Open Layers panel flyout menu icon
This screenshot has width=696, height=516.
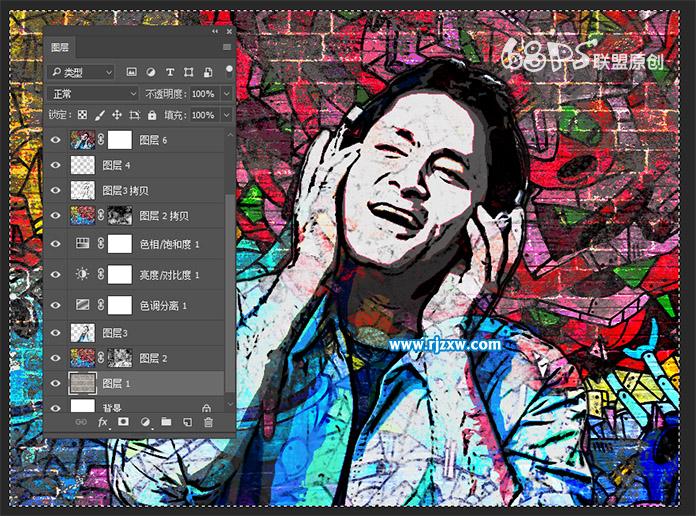(227, 47)
